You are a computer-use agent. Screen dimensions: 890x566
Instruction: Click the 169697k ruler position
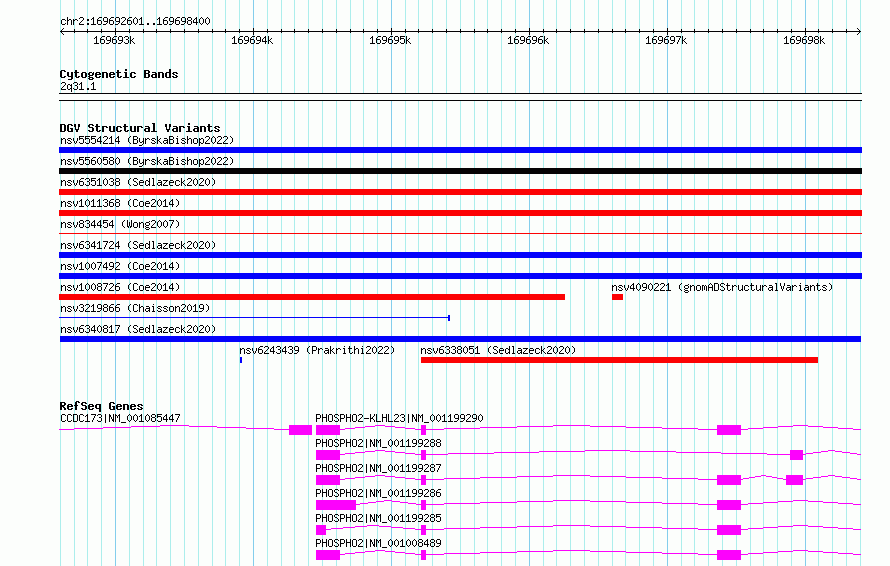[x=666, y=40]
